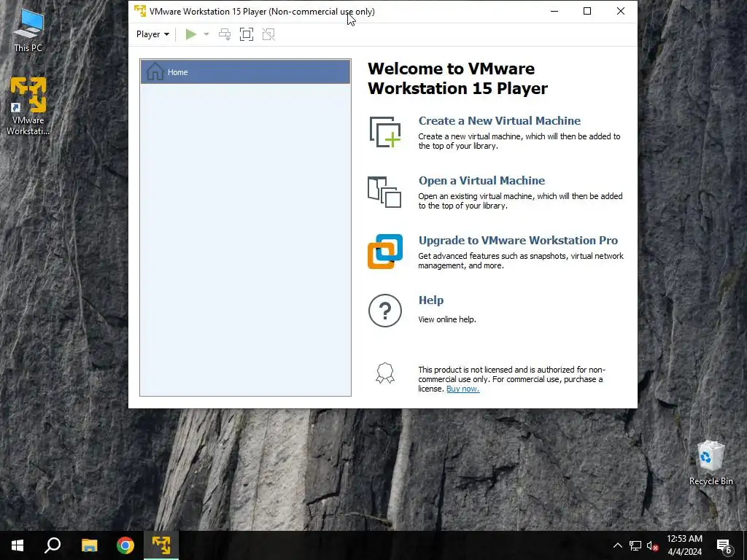Open the notifications action center

[x=724, y=545]
